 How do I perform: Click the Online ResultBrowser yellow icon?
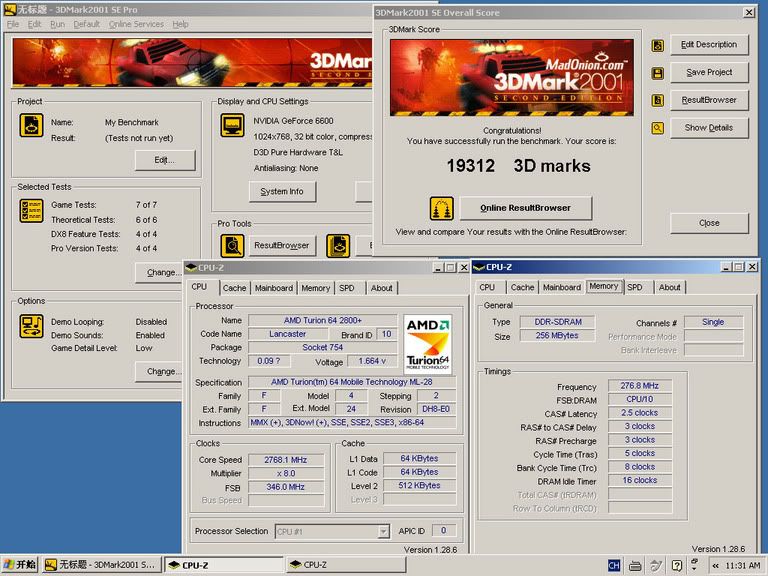pyautogui.click(x=441, y=209)
